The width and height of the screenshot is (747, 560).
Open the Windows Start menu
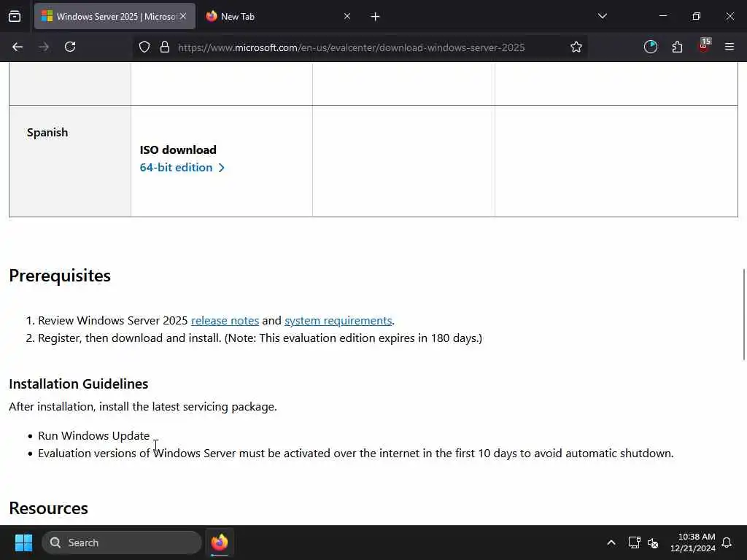23,542
